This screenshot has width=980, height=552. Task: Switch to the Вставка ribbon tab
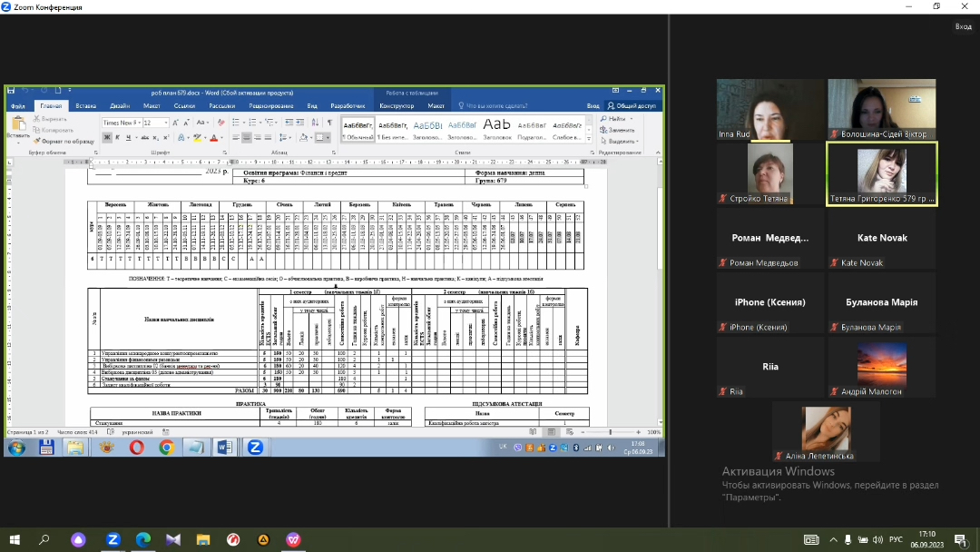[x=86, y=105]
